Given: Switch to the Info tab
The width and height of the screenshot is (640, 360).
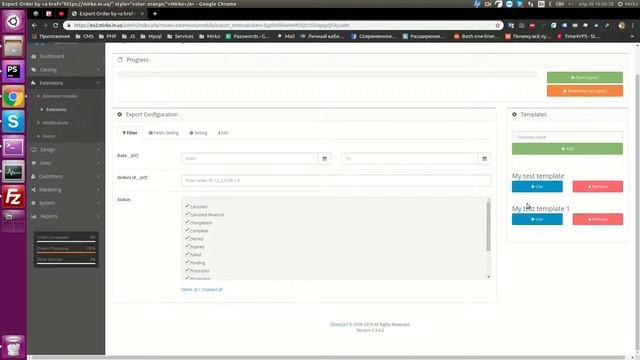Looking at the screenshot, I should coord(223,133).
